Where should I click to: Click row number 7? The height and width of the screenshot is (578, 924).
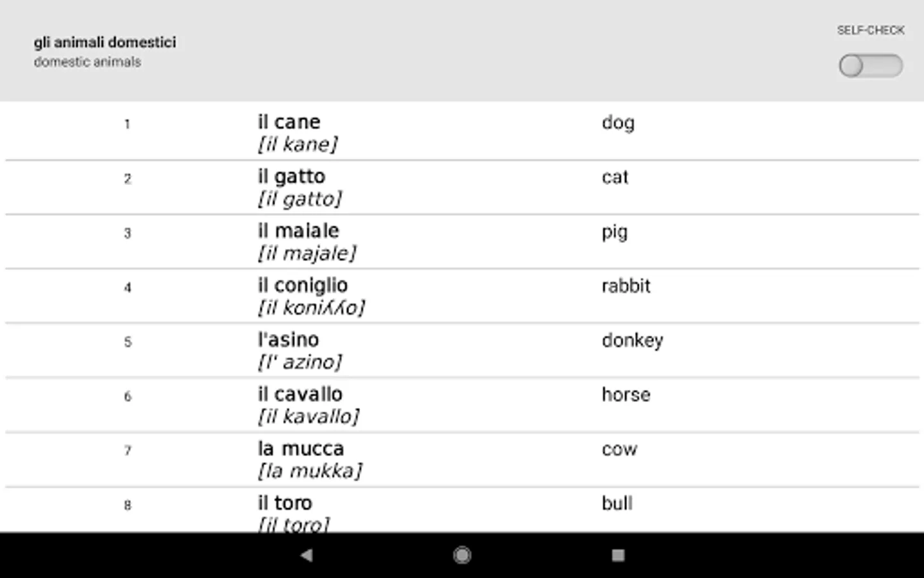pyautogui.click(x=128, y=451)
